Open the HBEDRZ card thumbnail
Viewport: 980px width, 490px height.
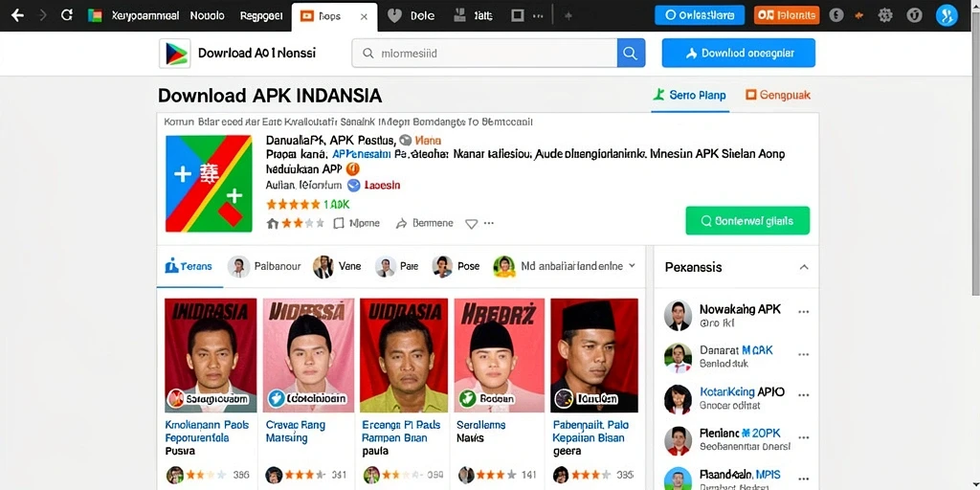point(499,355)
